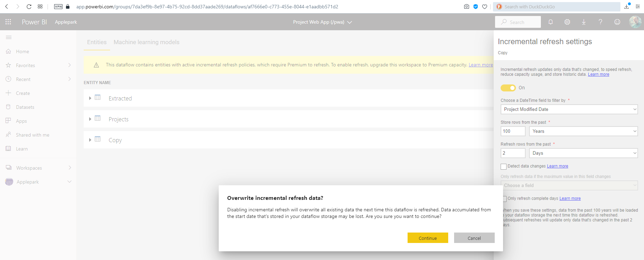Open the Power BI app launcher grid
Screen dimensions: 644x260
[8, 22]
